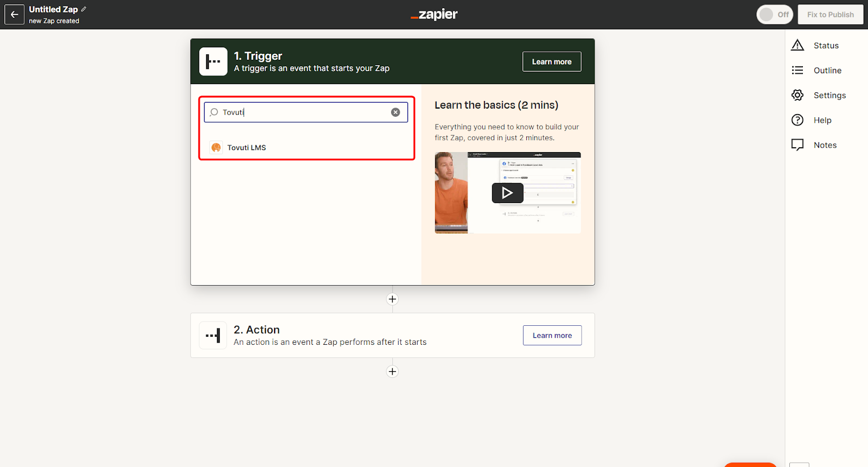Add a step between Trigger and Action
This screenshot has height=467, width=868.
393,299
